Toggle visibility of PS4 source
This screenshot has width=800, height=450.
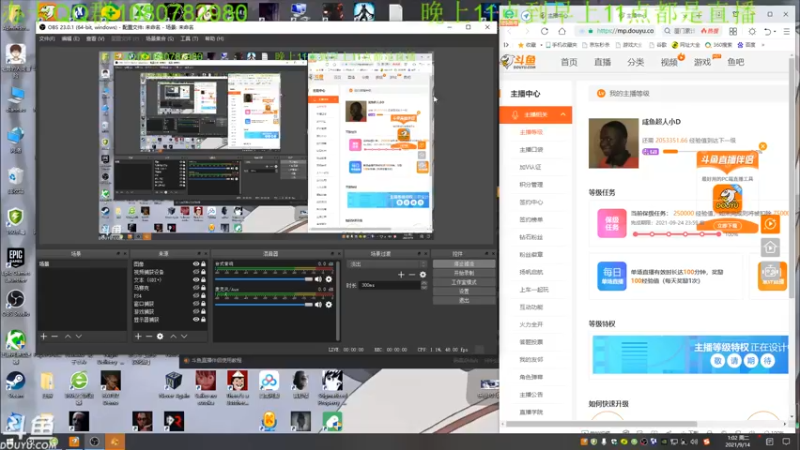(x=196, y=295)
